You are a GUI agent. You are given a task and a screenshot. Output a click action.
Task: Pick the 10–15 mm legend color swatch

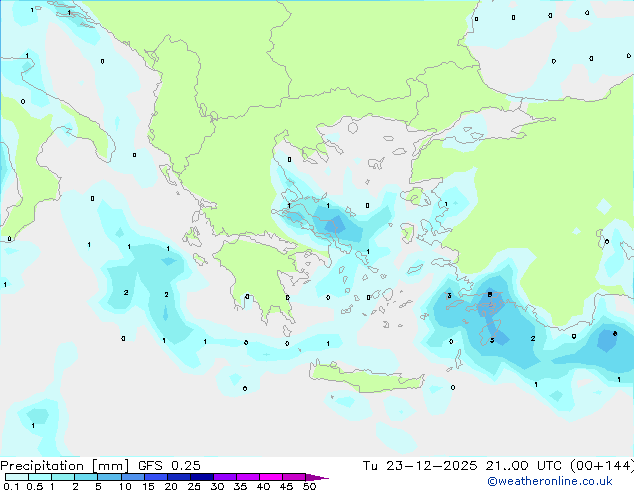pyautogui.click(x=133, y=477)
